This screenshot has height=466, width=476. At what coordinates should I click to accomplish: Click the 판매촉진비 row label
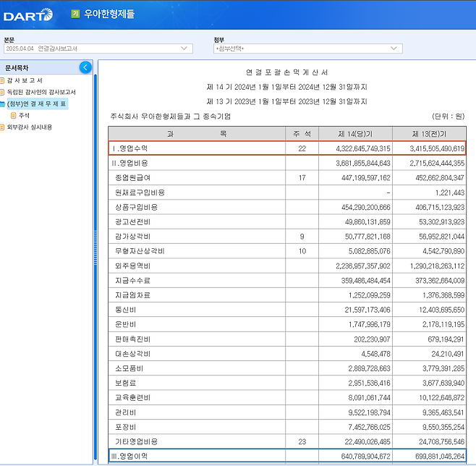pos(132,339)
